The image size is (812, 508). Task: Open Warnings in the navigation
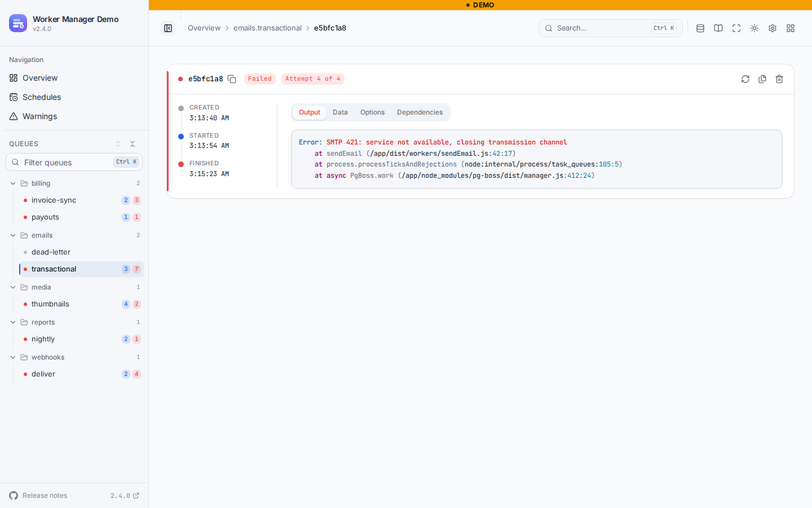(x=74, y=116)
